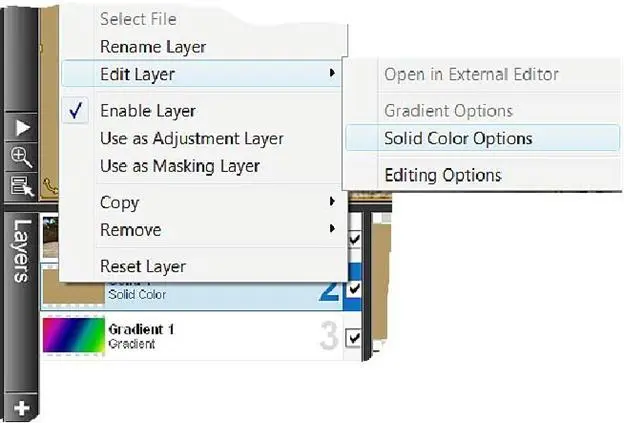Click the layer selection cursor icon
The width and height of the screenshot is (624, 423).
(21, 183)
